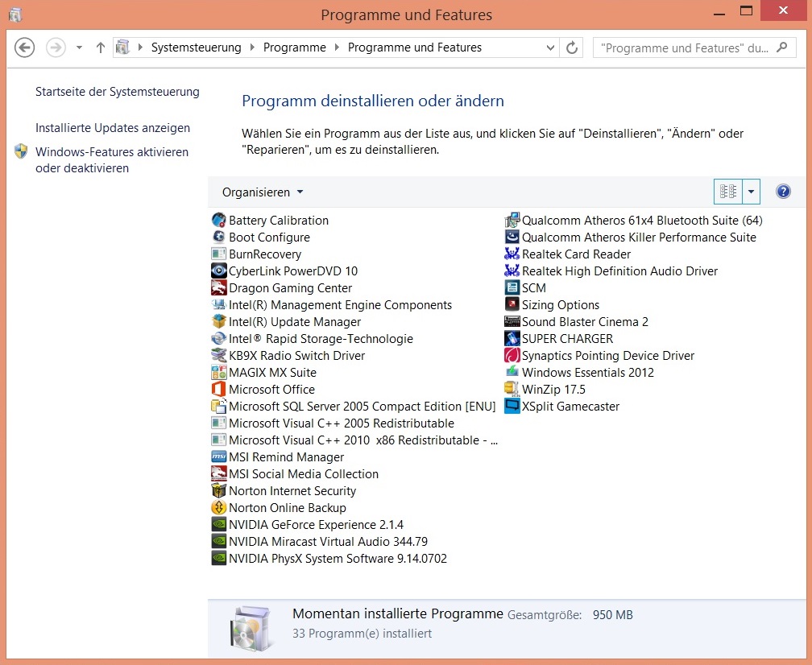Select the Microsoft Office icon
Screen dimensions: 812x665
(x=218, y=389)
